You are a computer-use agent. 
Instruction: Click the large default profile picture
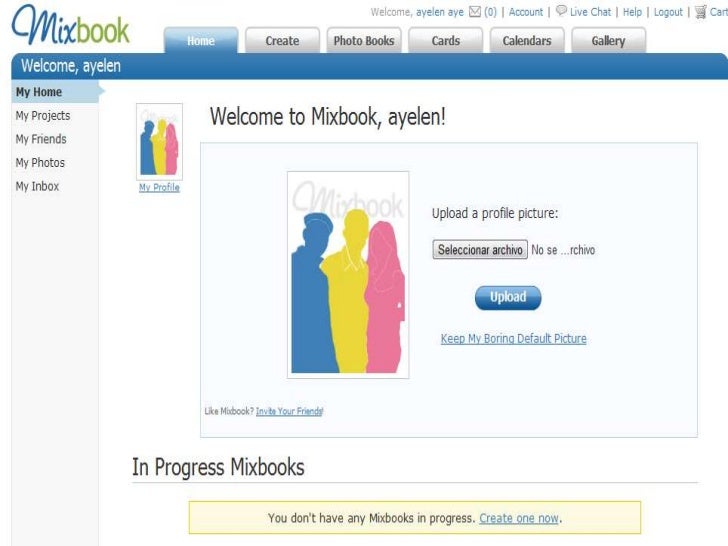click(348, 275)
